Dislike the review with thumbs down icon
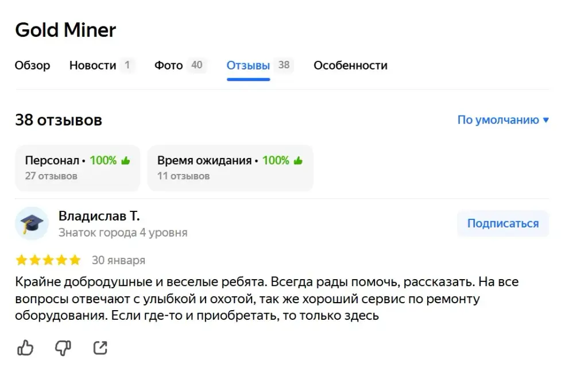Viewport: 588px width, 371px height. (x=63, y=348)
